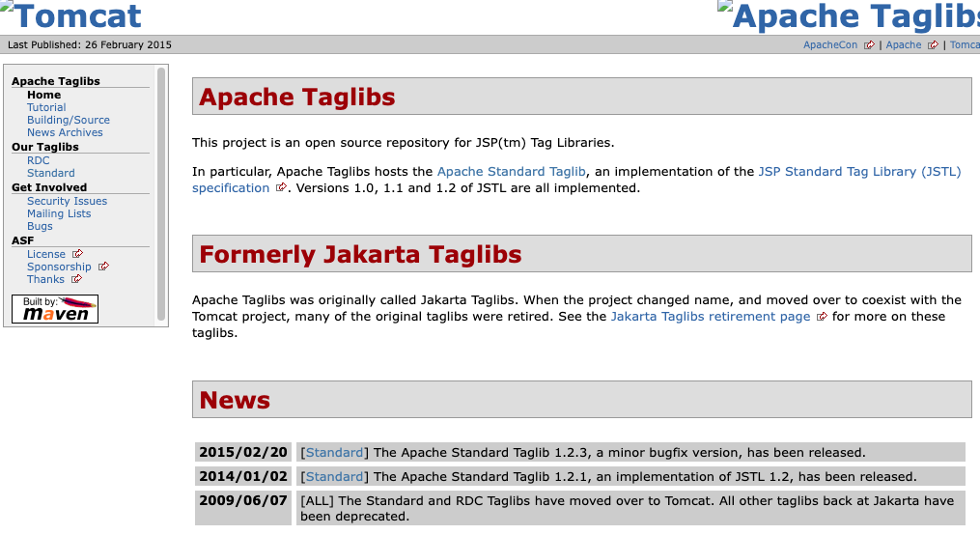Screen dimensions: 980x535
Task: Open News Archives
Action: [65, 132]
